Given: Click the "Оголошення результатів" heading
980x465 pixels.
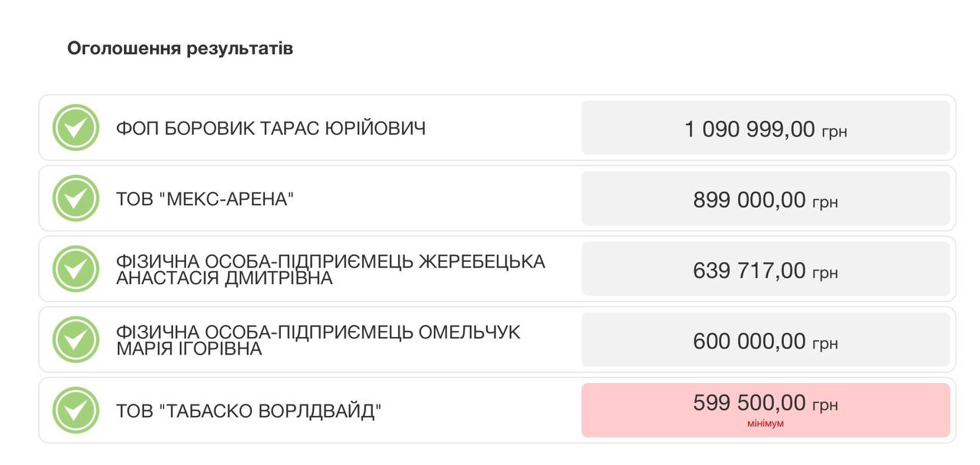Looking at the screenshot, I should click(x=180, y=48).
